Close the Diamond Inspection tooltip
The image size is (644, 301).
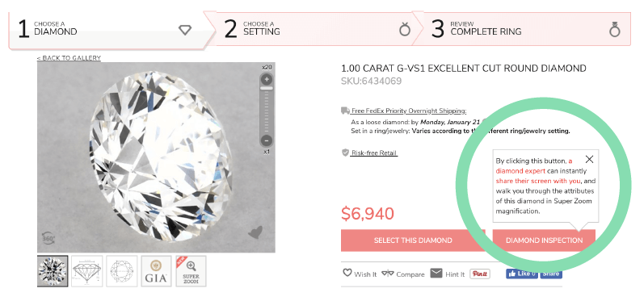(589, 160)
